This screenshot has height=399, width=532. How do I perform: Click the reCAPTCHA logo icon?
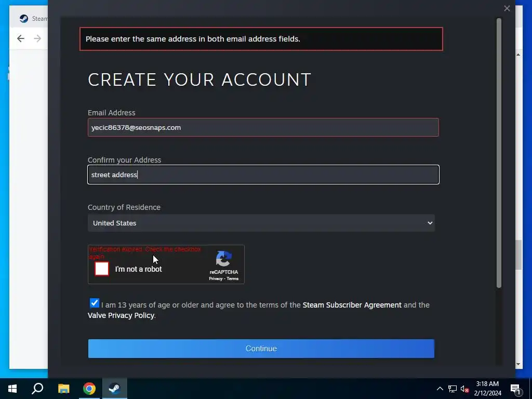coord(224,259)
